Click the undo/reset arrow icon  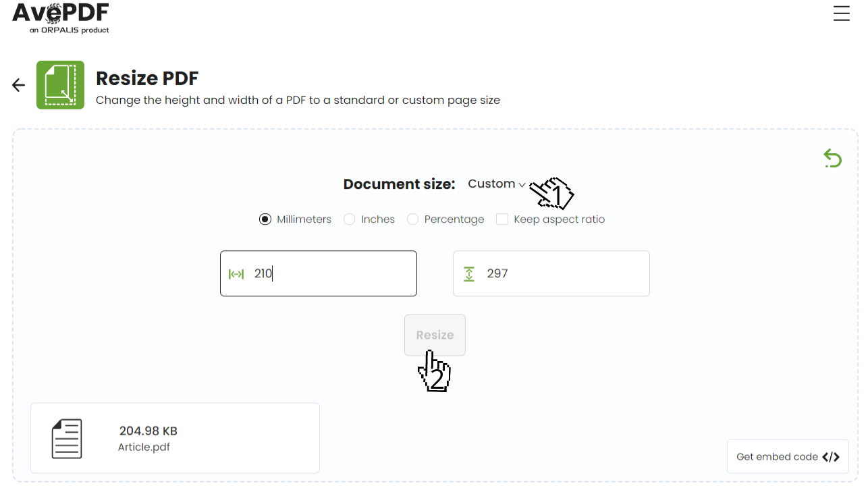(832, 158)
